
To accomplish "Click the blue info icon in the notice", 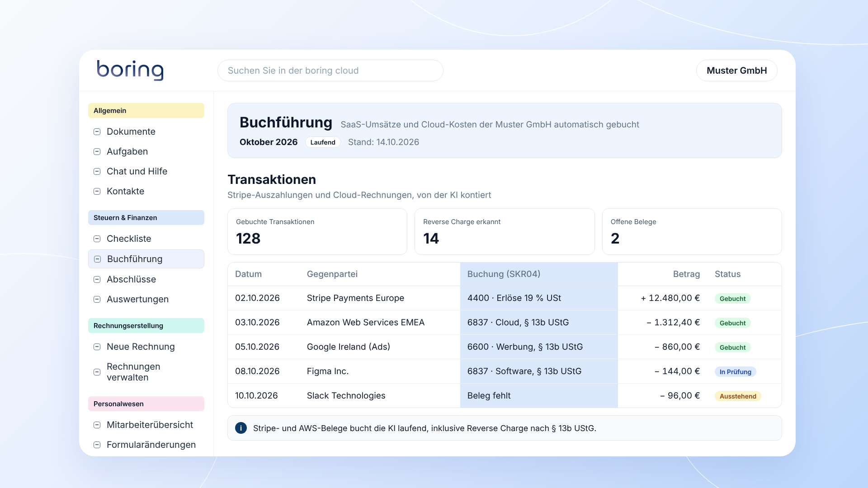I will coord(241,428).
